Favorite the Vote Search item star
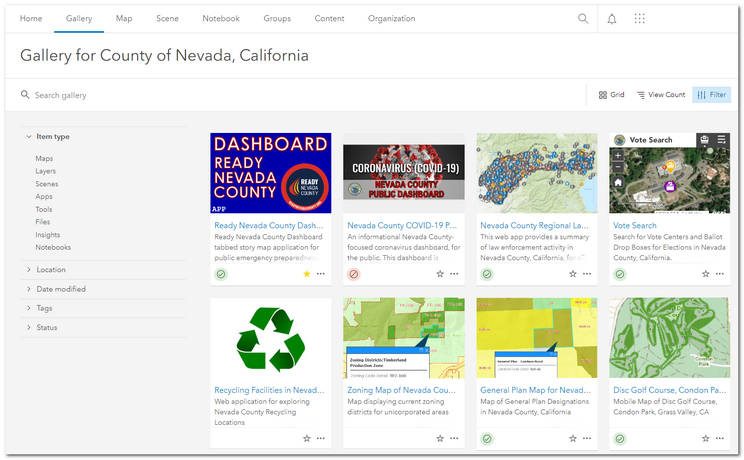Image resolution: width=744 pixels, height=460 pixels. (x=705, y=273)
